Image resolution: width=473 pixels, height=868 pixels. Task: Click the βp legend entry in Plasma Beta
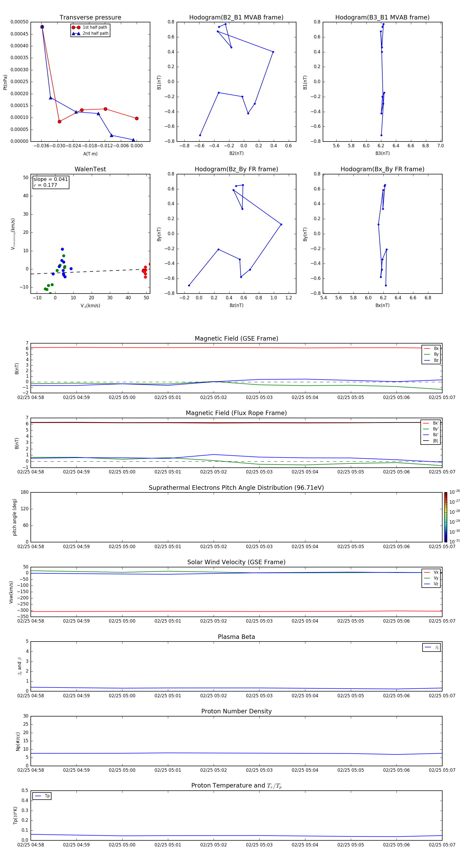point(431,647)
